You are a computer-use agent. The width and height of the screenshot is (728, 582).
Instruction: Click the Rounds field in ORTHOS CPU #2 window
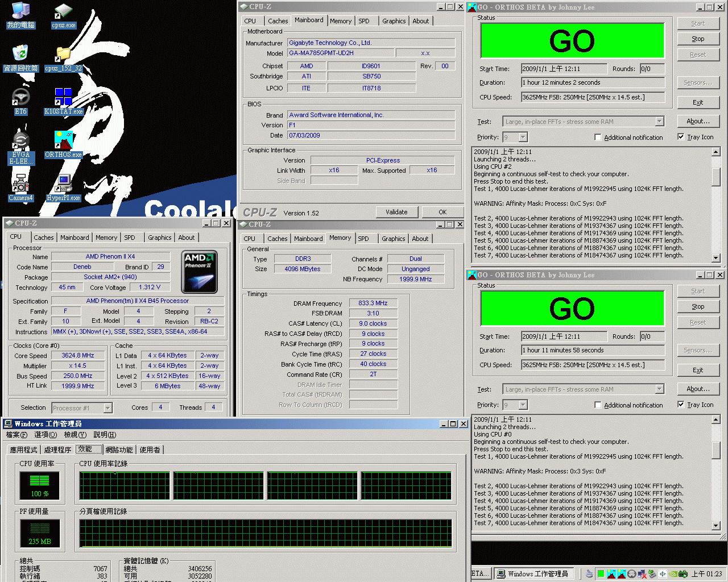652,69
